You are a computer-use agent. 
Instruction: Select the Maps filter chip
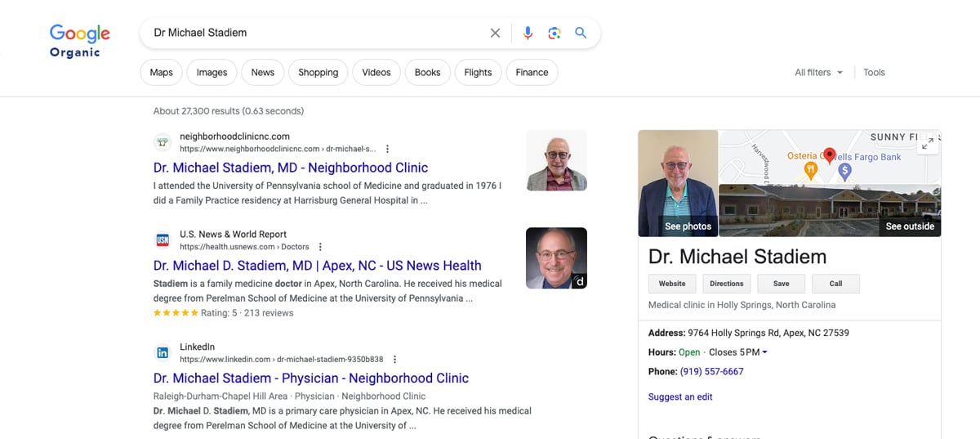[x=162, y=73]
